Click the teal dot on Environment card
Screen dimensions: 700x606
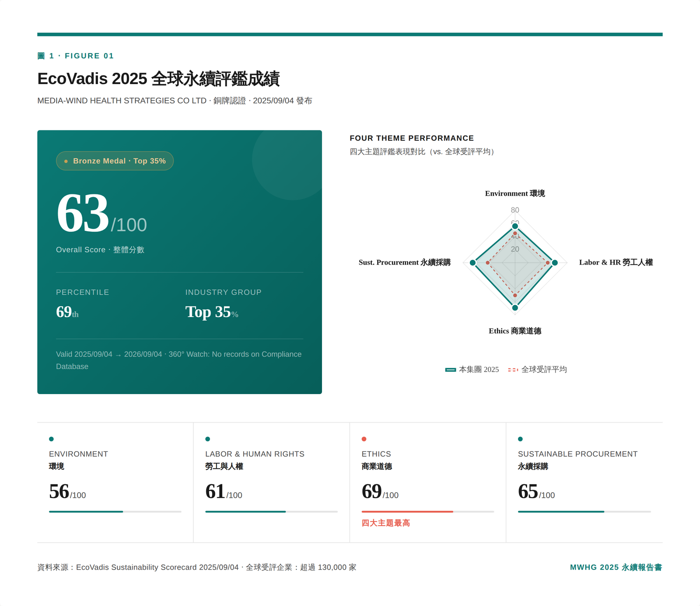pyautogui.click(x=51, y=439)
